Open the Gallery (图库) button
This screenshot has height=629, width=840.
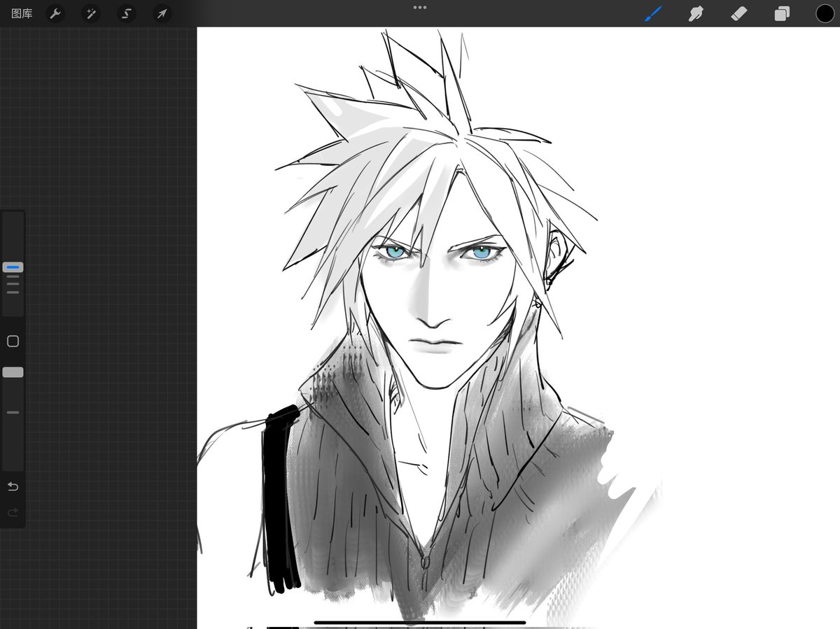(22, 13)
